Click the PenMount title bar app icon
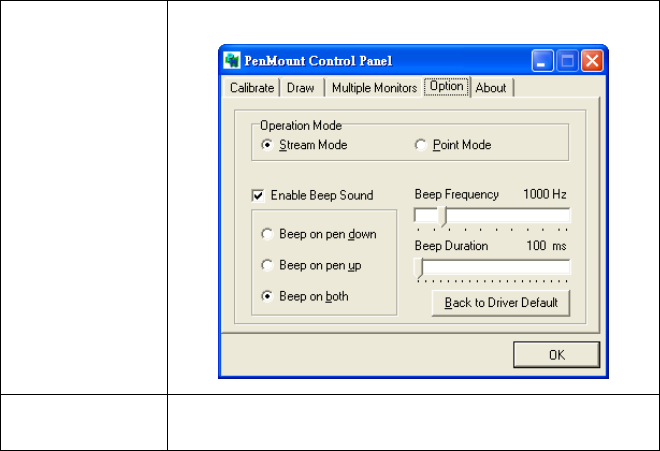 tap(232, 61)
